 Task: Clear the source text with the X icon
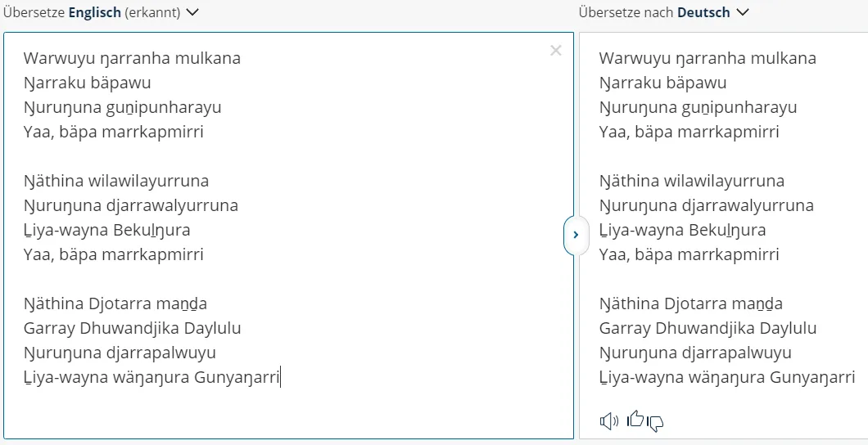click(556, 51)
